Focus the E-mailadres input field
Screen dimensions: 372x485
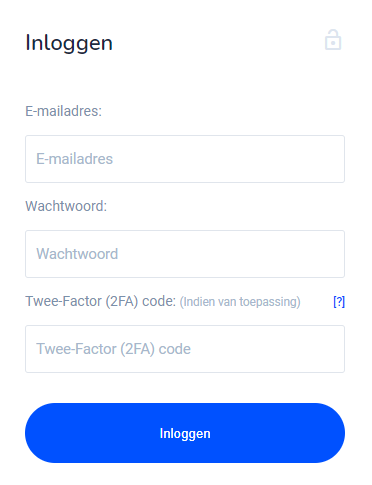click(x=185, y=159)
